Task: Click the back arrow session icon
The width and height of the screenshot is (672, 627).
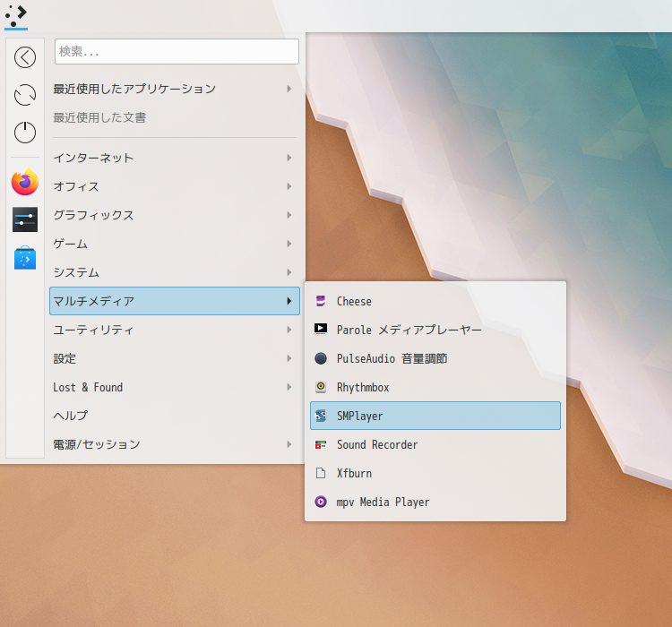Action: point(25,57)
